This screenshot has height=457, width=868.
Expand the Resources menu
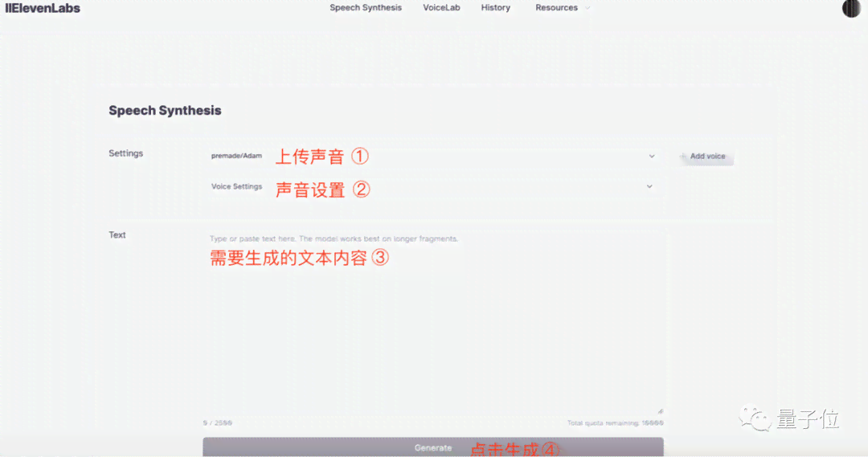(563, 8)
